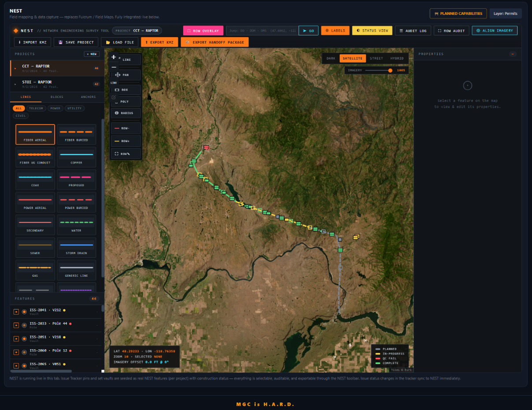Click the ROW edit tool with pencil
The width and height of the screenshot is (532, 410).
[x=126, y=153]
